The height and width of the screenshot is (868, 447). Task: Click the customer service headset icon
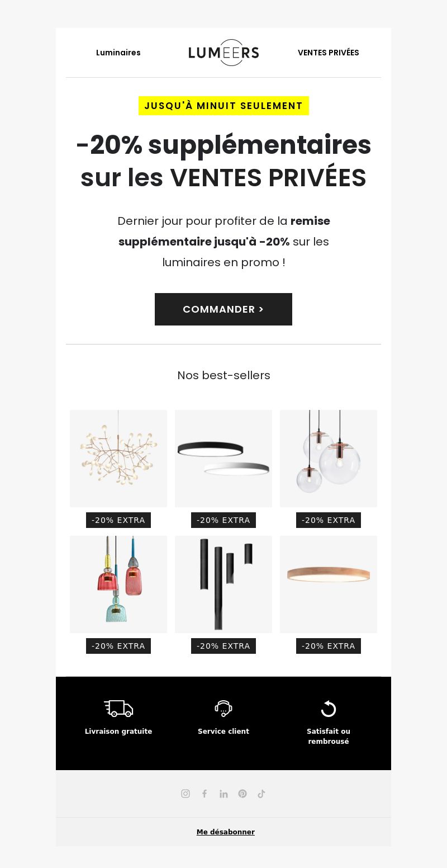(223, 709)
